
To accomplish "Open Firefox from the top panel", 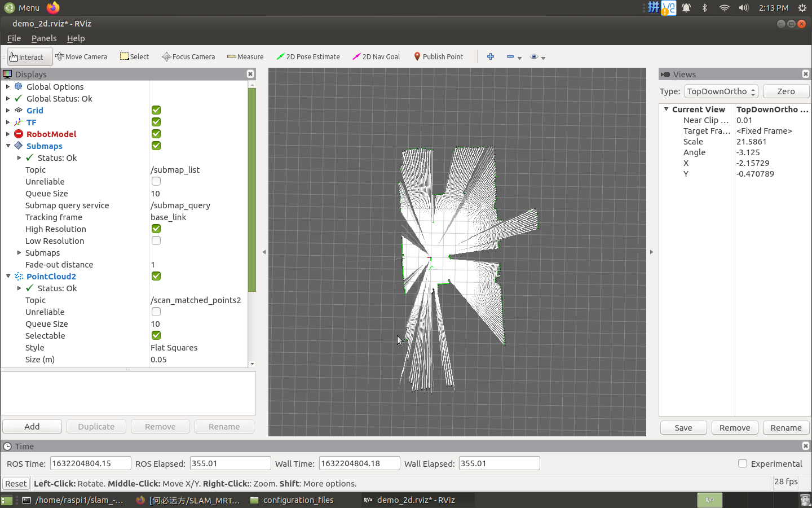I will coord(53,7).
